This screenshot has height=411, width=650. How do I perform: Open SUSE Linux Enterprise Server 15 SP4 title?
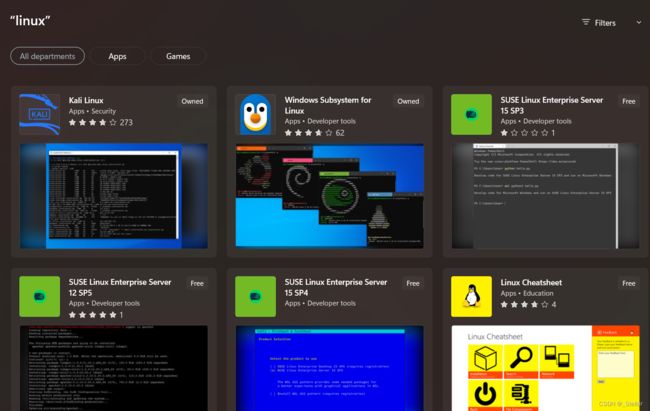pyautogui.click(x=336, y=287)
